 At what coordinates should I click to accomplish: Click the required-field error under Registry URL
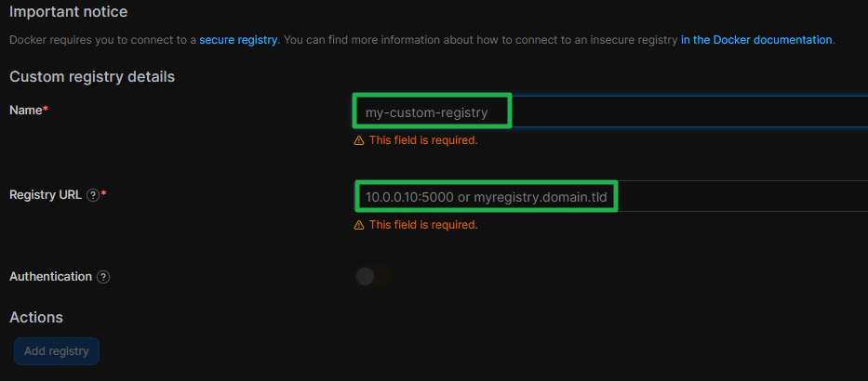pyautogui.click(x=423, y=225)
